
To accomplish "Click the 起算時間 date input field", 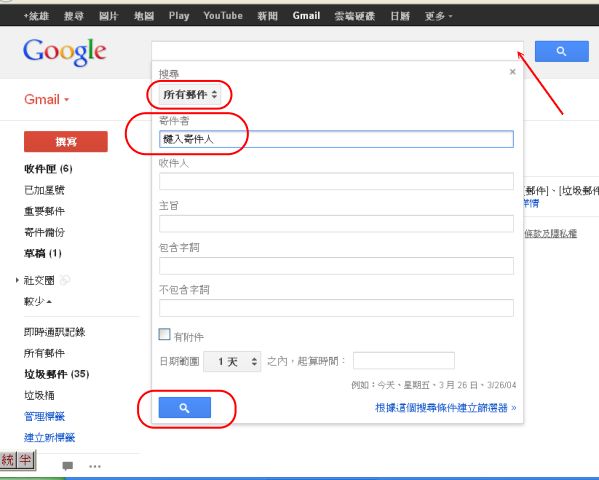I will pyautogui.click(x=404, y=360).
